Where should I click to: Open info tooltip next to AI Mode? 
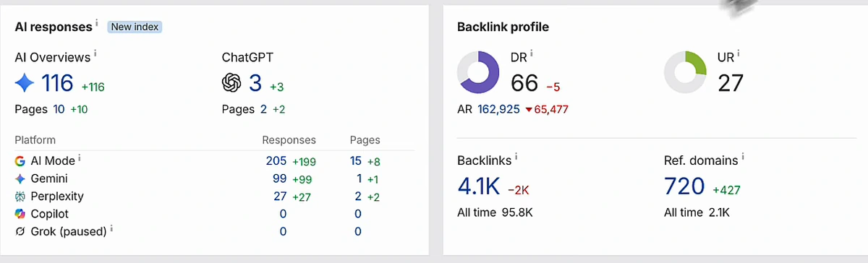coord(80,158)
